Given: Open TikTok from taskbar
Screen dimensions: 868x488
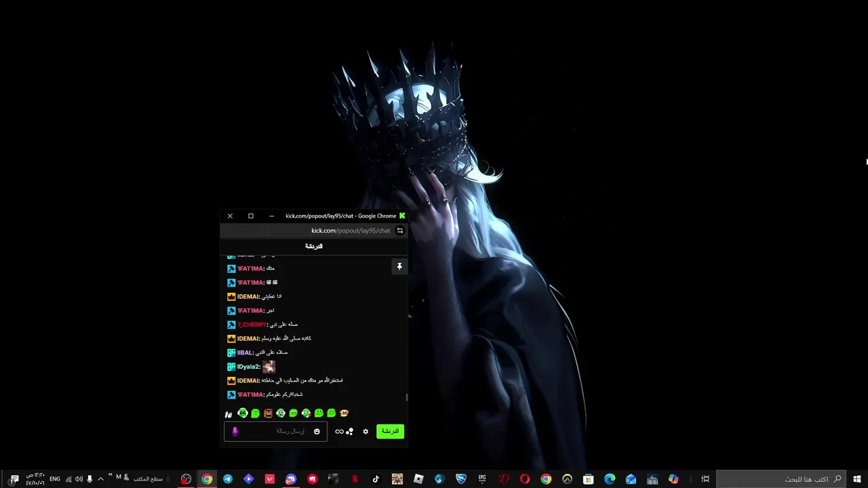Looking at the screenshot, I should tap(376, 479).
